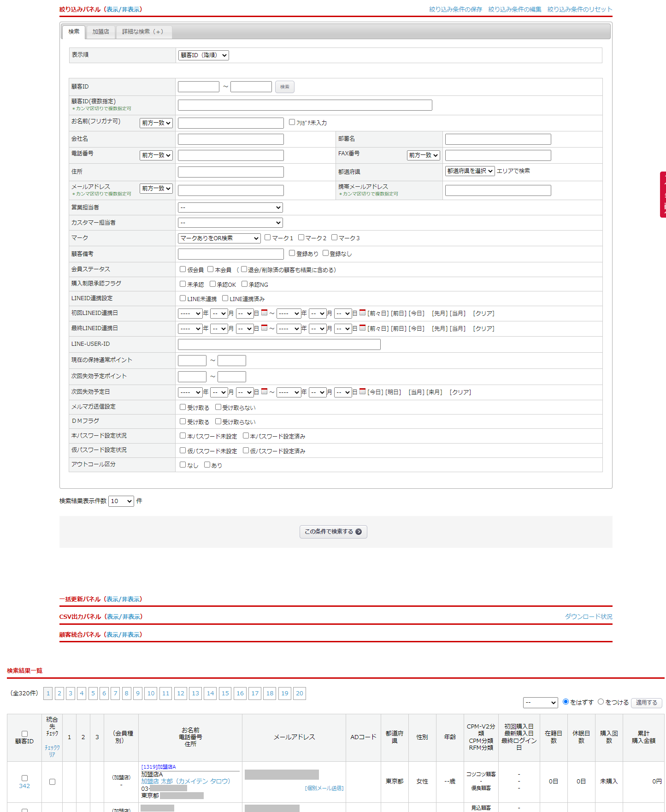Enable the マーク1 checkbox

[268, 237]
